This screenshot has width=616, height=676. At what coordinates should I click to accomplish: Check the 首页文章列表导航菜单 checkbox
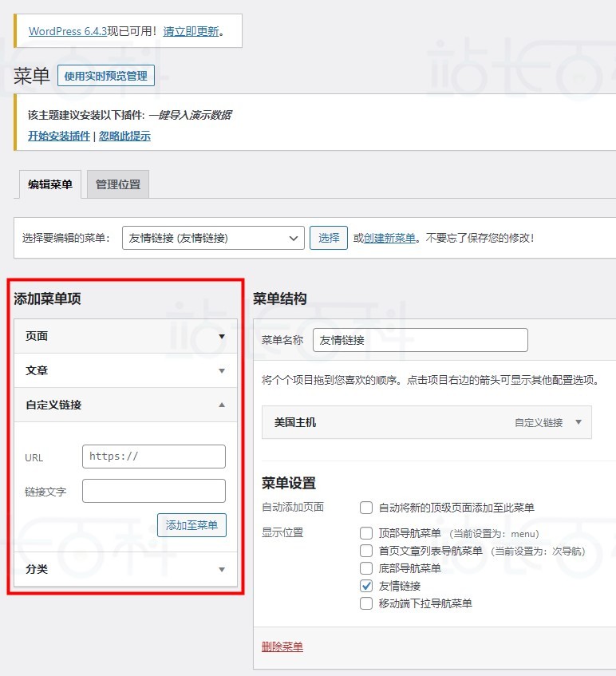point(366,551)
